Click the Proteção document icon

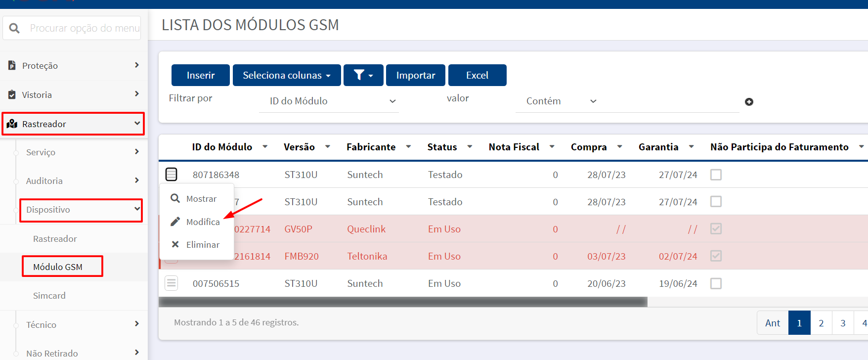12,65
